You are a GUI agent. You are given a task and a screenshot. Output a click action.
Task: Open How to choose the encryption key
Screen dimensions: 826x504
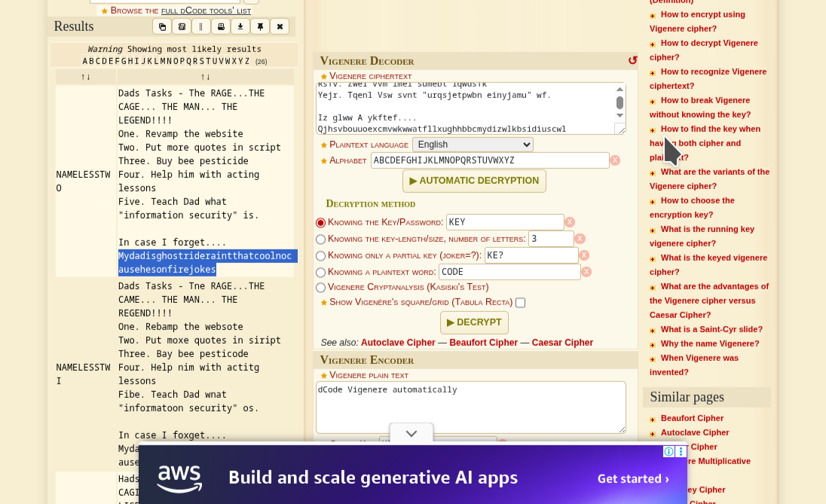(x=692, y=207)
